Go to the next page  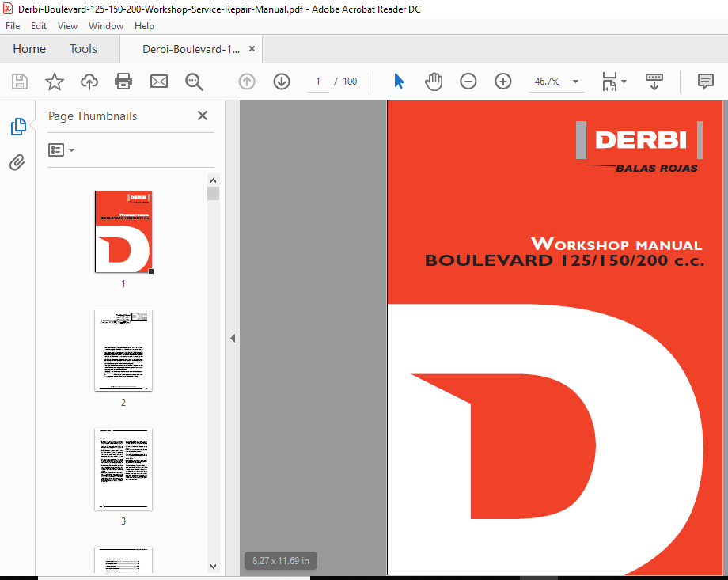click(282, 82)
